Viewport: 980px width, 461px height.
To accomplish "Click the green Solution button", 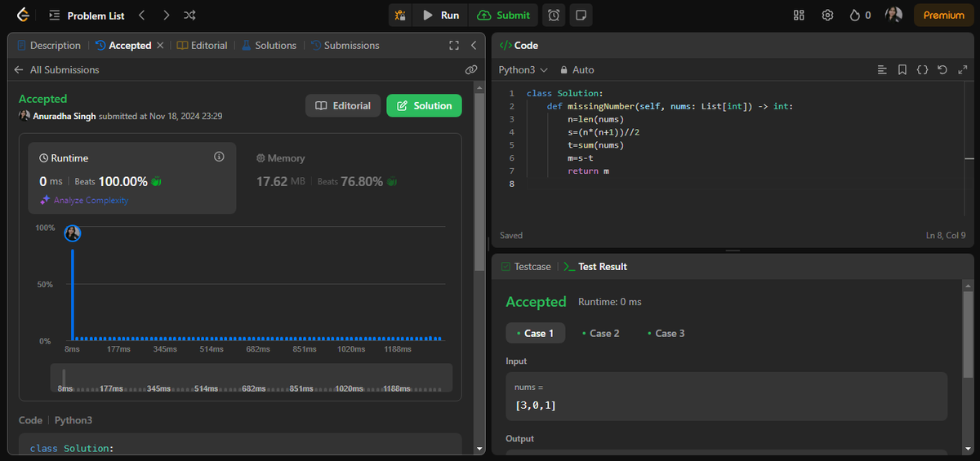I will tap(424, 105).
